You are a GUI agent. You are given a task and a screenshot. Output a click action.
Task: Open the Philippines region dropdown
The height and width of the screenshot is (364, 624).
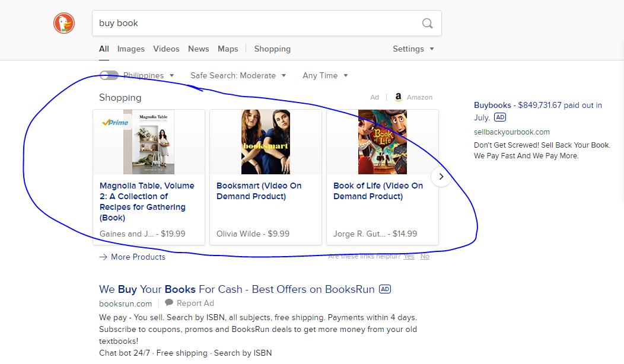(x=148, y=75)
